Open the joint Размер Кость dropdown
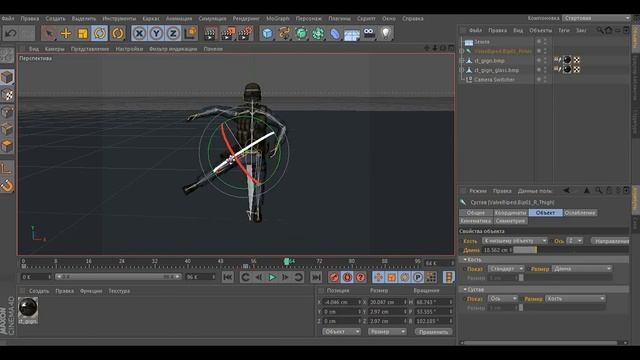This screenshot has height=360, width=640. (x=575, y=299)
